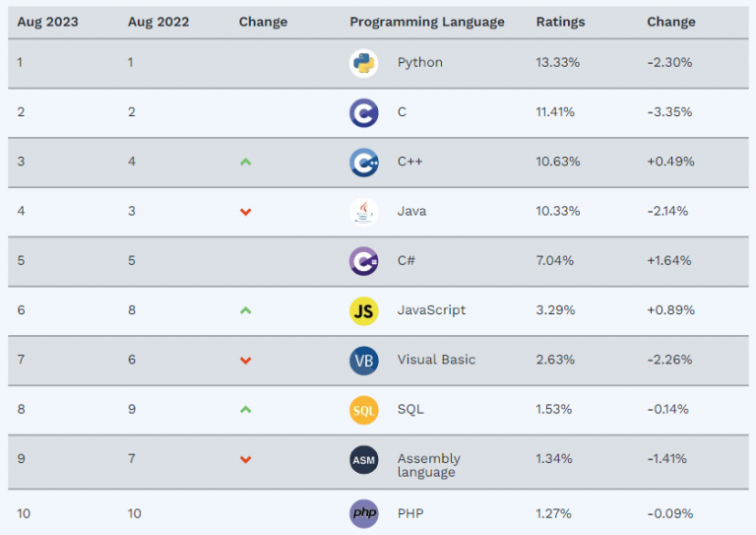Click the green up arrow for JavaScript

click(x=246, y=310)
